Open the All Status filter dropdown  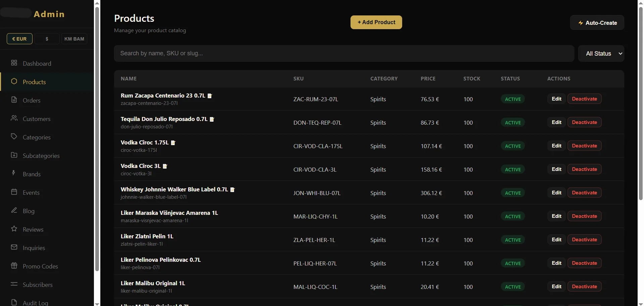pyautogui.click(x=601, y=54)
